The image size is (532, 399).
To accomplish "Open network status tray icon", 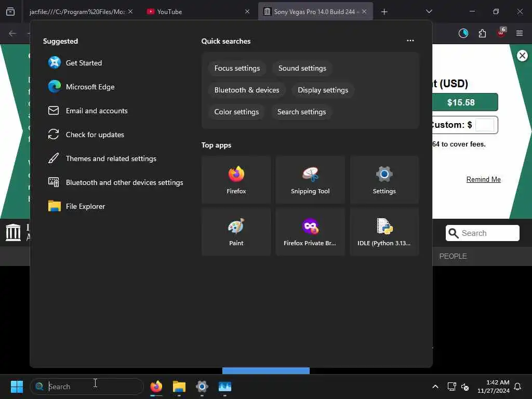I will tap(451, 387).
